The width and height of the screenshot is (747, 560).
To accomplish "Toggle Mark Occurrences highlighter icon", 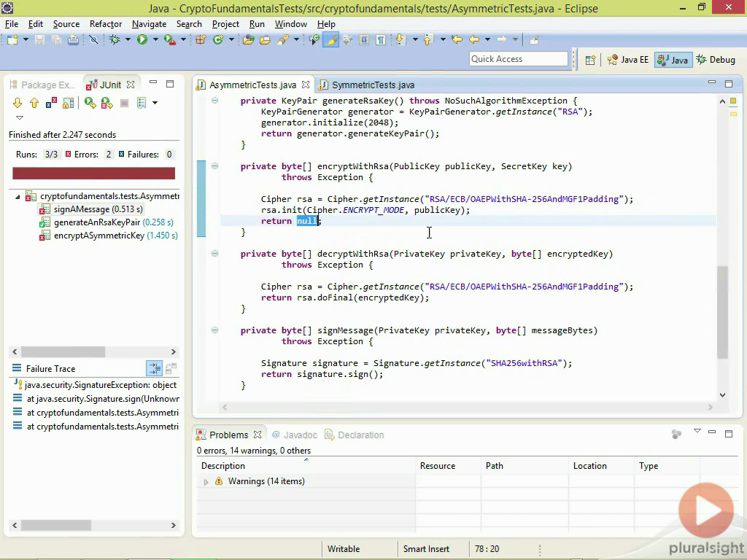I will [330, 40].
